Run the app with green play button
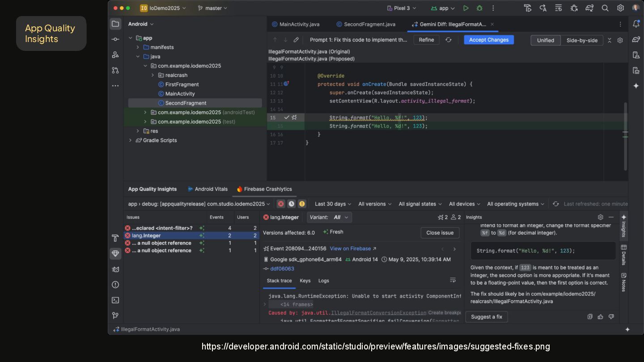This screenshot has height=362, width=644. pos(466,8)
